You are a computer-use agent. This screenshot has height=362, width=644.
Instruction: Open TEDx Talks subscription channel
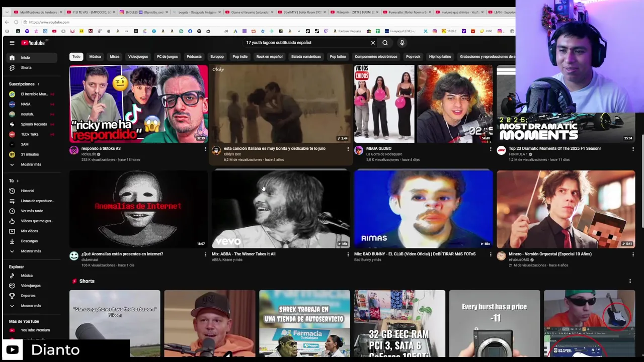click(x=32, y=134)
